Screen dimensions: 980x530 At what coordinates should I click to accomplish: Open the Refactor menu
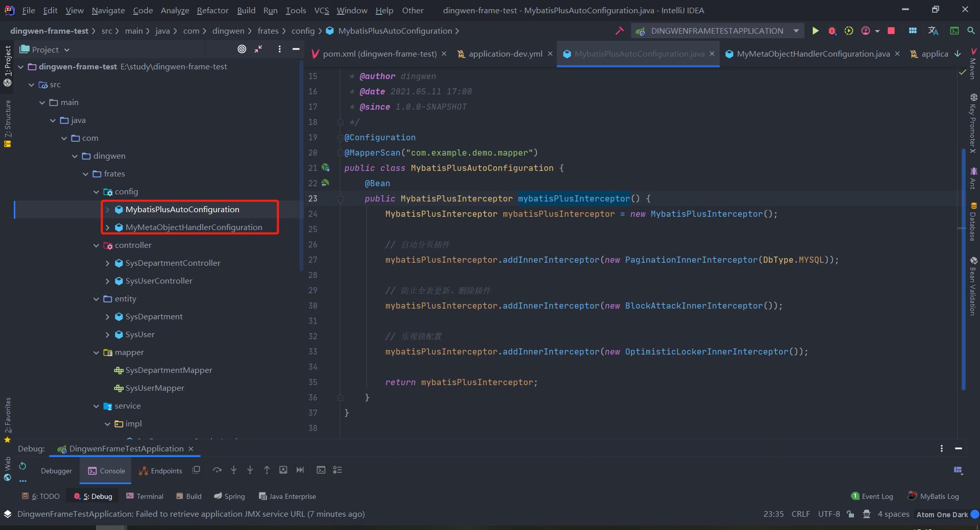(212, 10)
